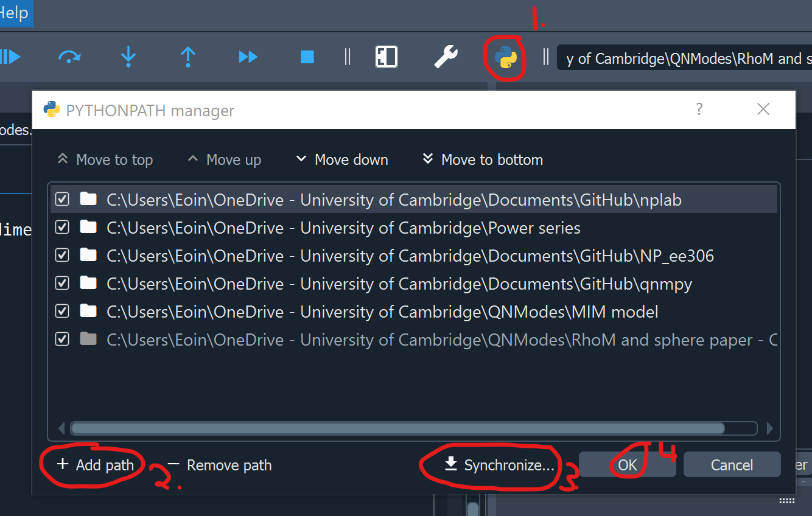812x516 pixels.
Task: Step into with the down arrow icon
Action: [x=128, y=57]
